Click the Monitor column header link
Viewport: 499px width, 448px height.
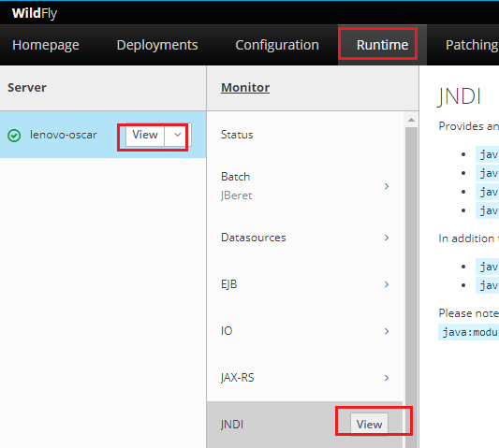(x=245, y=87)
